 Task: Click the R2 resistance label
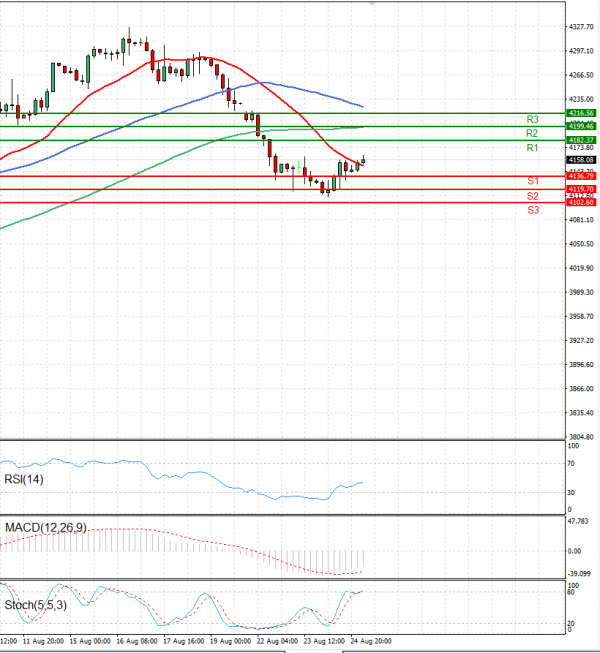[532, 133]
